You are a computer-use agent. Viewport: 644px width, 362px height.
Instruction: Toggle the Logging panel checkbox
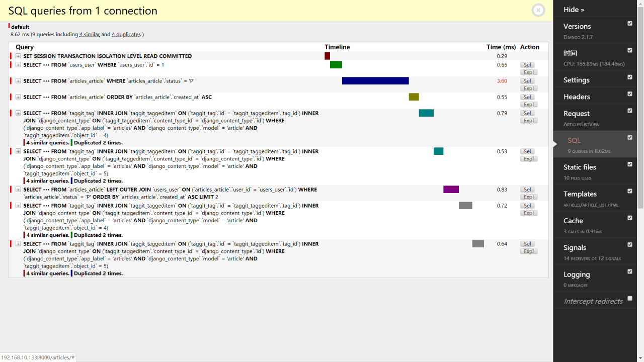[630, 271]
